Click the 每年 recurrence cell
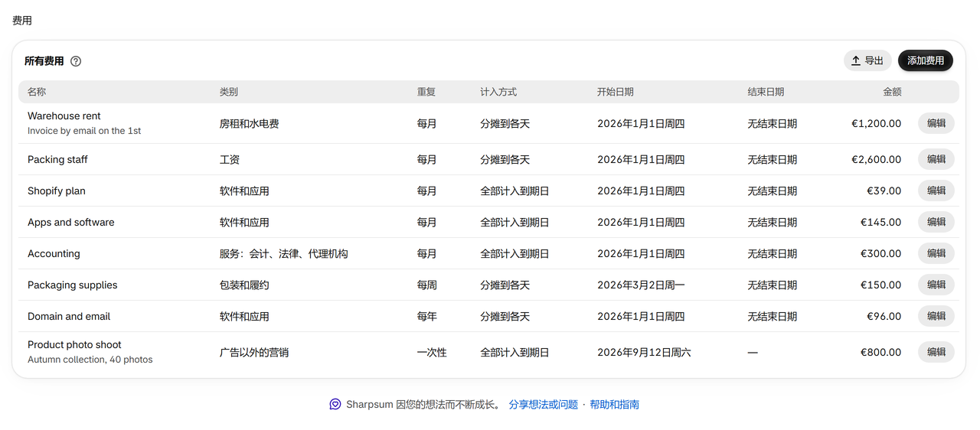This screenshot has width=980, height=430. coord(427,317)
